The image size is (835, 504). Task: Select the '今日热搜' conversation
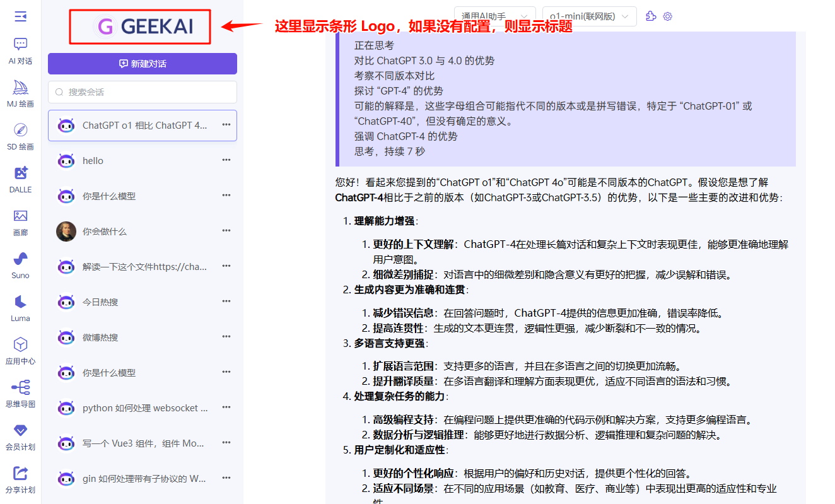pos(143,302)
